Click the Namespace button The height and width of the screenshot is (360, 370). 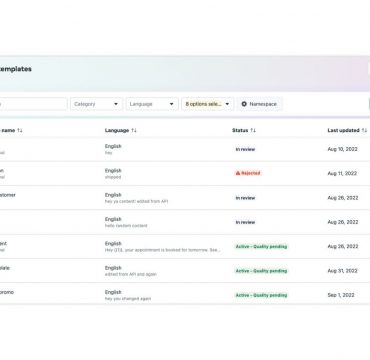click(x=259, y=104)
